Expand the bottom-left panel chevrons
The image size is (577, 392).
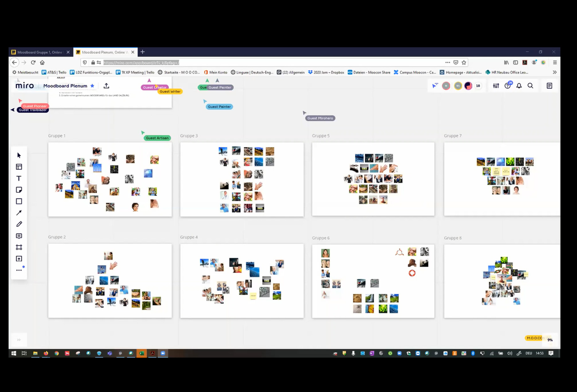tap(19, 340)
